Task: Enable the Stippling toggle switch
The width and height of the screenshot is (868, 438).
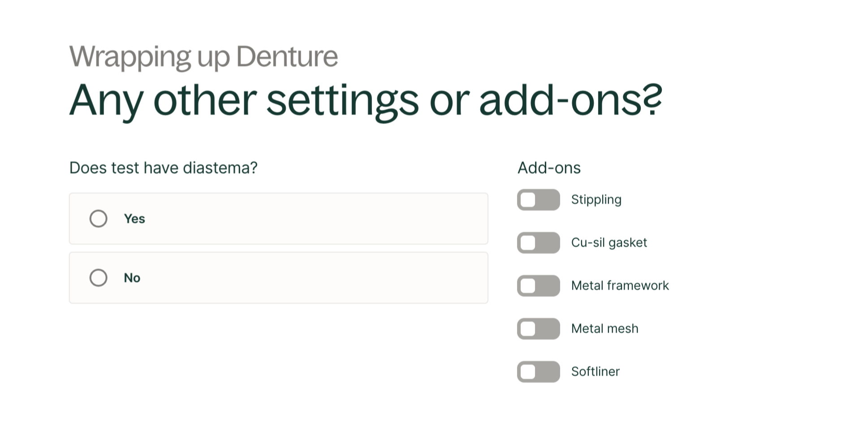Action: [x=538, y=200]
